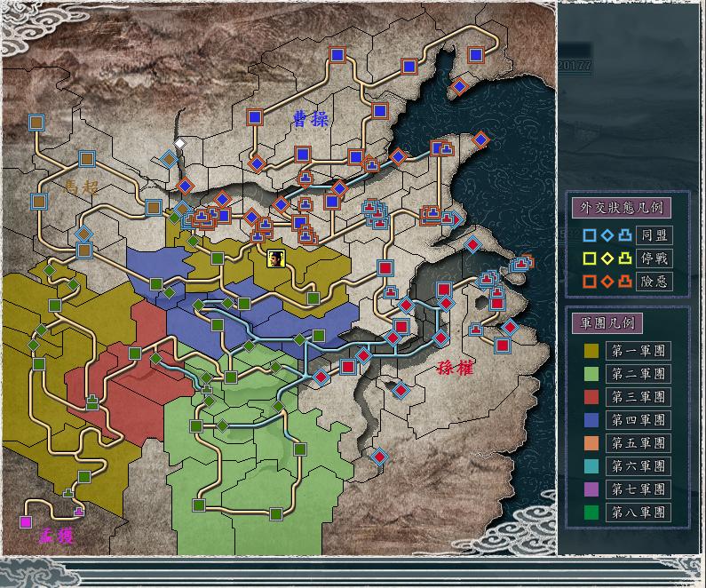Select the green square city at the southern road end

pyautogui.click(x=276, y=513)
